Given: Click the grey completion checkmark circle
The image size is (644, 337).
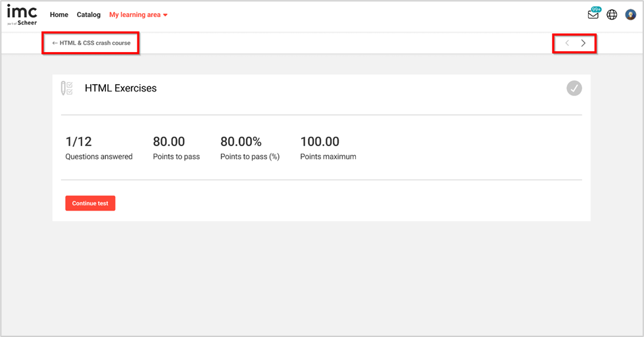Looking at the screenshot, I should tap(574, 88).
